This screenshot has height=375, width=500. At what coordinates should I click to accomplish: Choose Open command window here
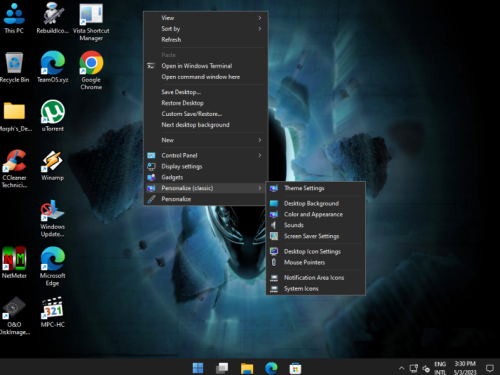206,77
